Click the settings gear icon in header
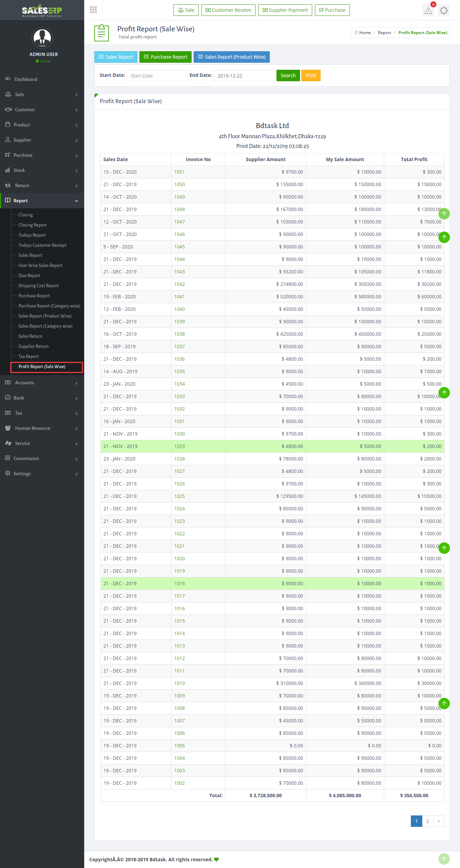This screenshot has height=868, width=460. coord(444,10)
